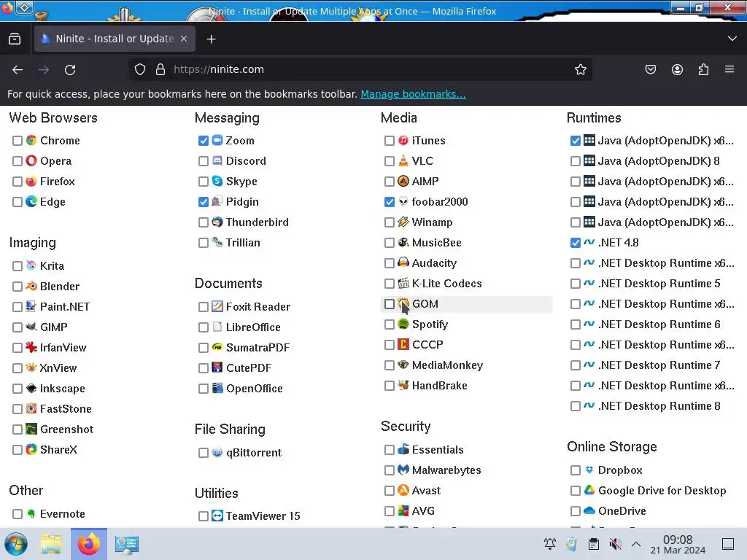Viewport: 747px width, 560px height.
Task: Check the GOM checkbox
Action: point(390,304)
